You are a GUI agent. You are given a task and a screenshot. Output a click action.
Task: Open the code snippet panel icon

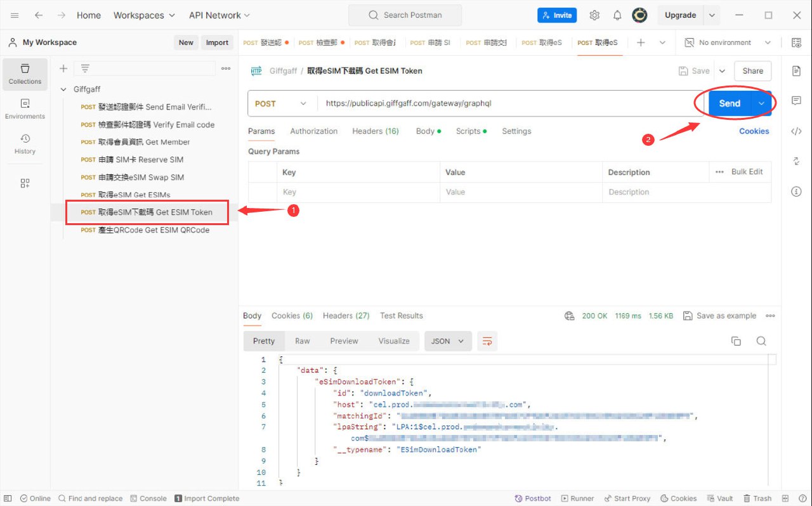[796, 131]
